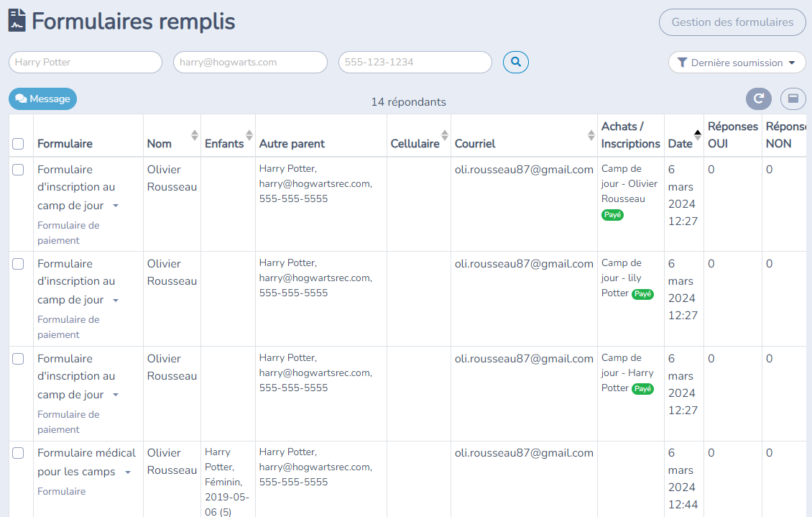Check the row with Camp de jour - Olivier Rousseau

(18, 170)
